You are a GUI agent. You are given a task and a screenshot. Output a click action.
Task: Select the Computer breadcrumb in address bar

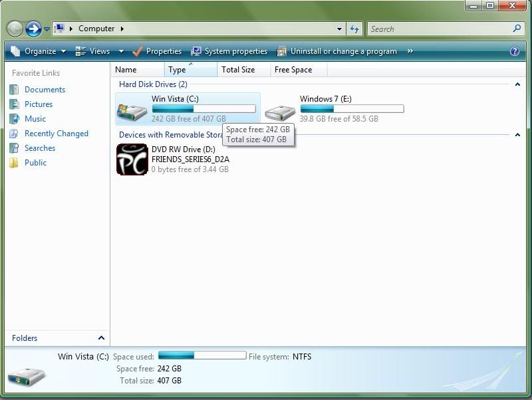click(x=96, y=29)
